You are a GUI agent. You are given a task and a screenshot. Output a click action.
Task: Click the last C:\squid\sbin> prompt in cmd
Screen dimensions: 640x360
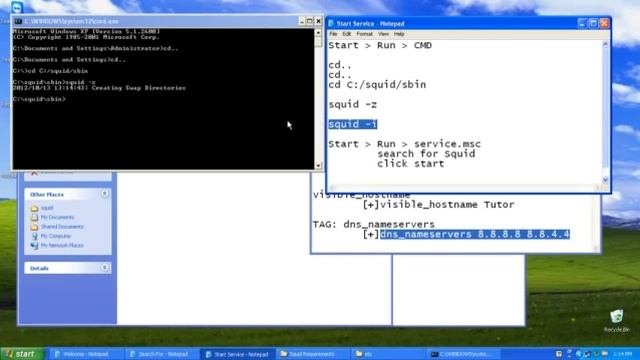tap(39, 99)
